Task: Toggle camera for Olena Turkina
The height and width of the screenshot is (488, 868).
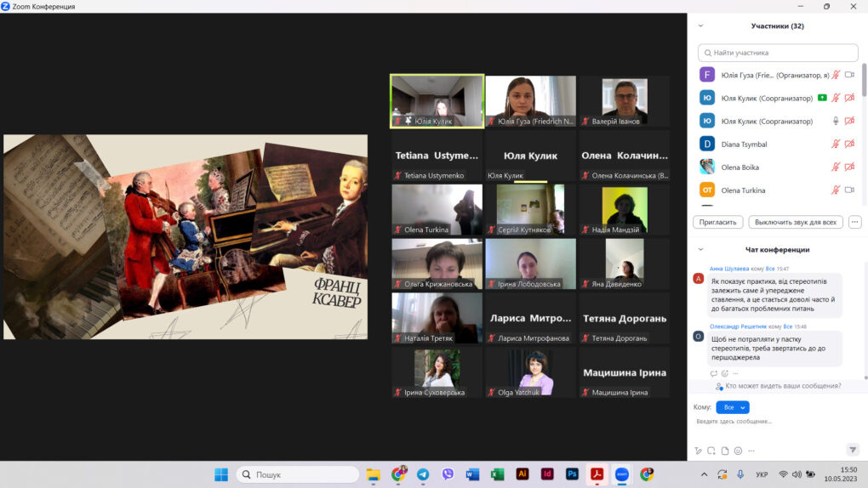Action: click(x=850, y=190)
